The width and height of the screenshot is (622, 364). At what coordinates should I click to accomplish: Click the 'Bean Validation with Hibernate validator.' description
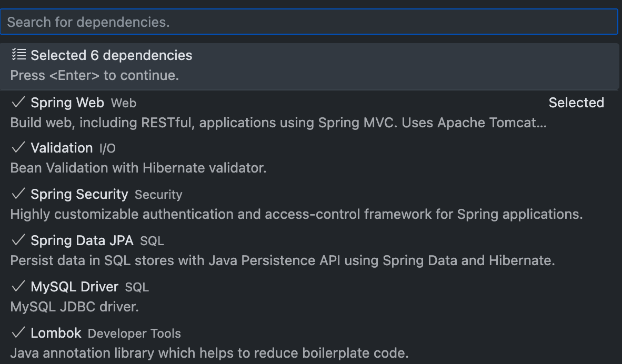click(138, 168)
